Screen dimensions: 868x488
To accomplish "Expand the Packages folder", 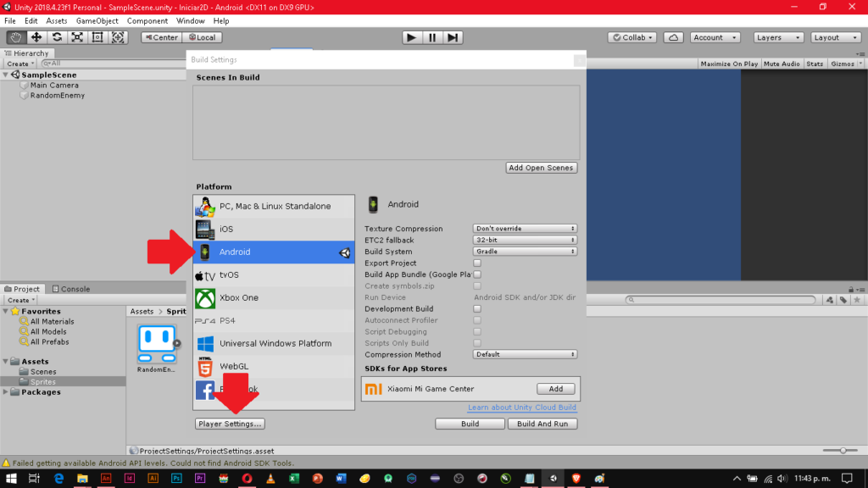I will (6, 391).
